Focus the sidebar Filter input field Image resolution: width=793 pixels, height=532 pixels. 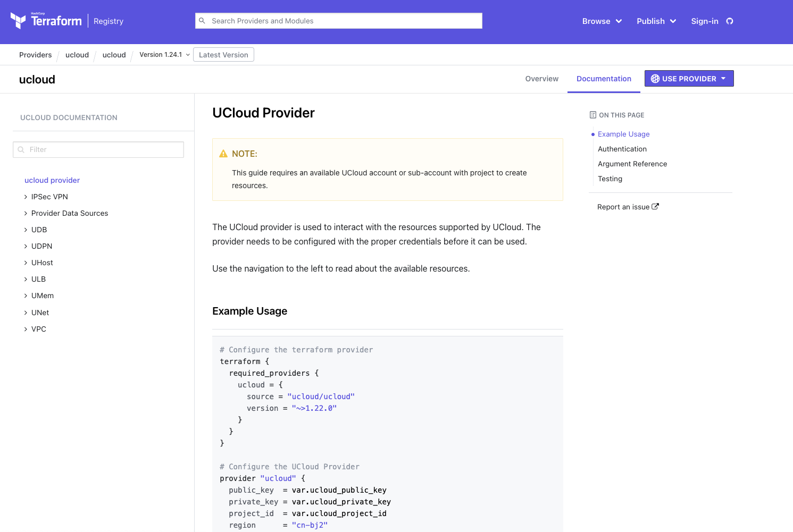[x=98, y=149]
